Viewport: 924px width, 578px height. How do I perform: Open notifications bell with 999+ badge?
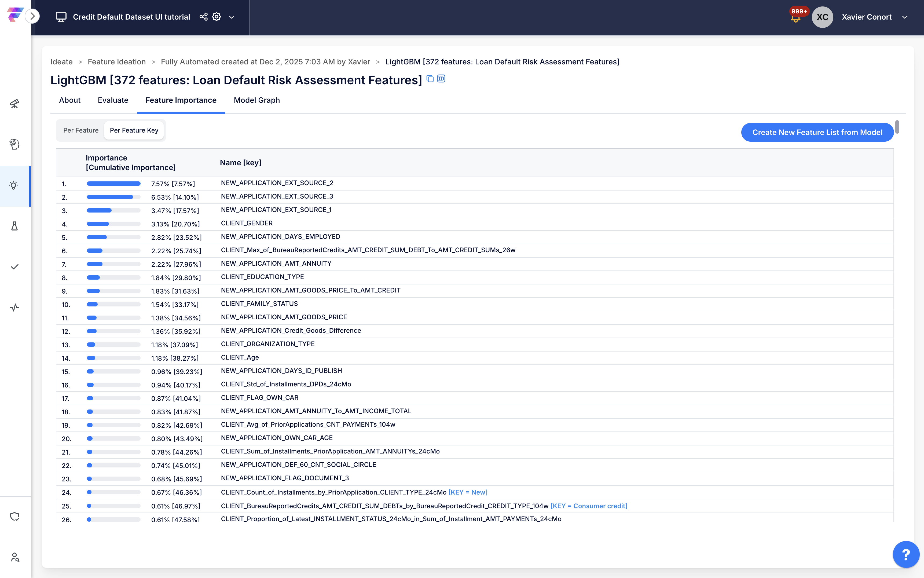[795, 18]
